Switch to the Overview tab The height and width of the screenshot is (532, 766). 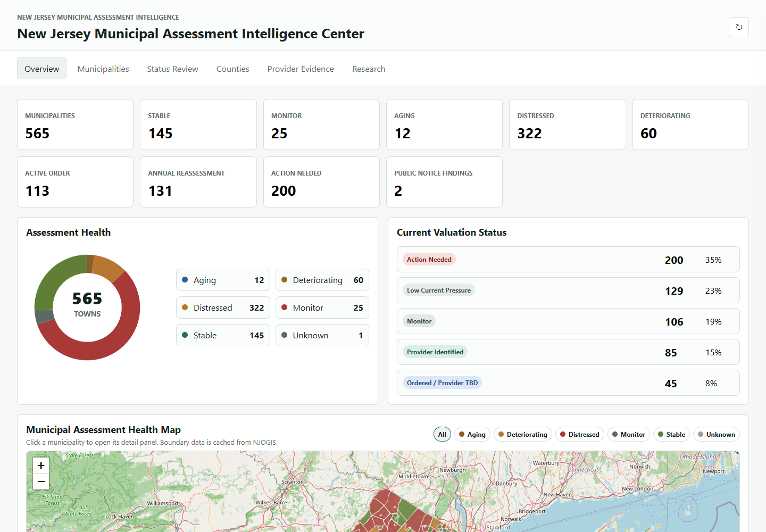41,69
